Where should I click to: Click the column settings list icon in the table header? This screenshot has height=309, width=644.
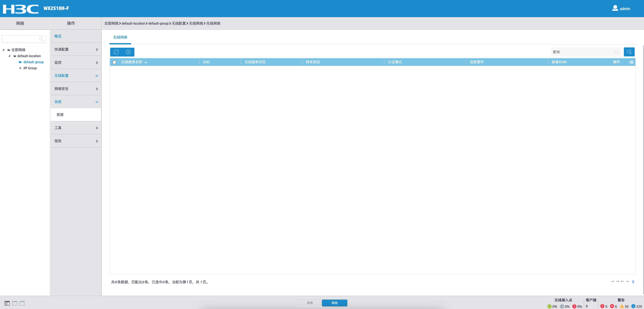(x=631, y=62)
